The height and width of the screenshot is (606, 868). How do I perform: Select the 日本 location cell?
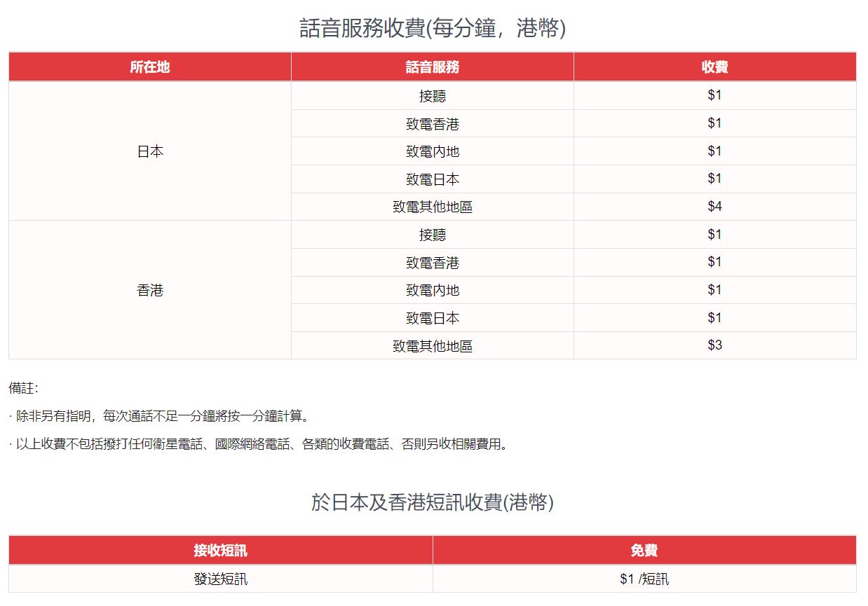(x=149, y=151)
